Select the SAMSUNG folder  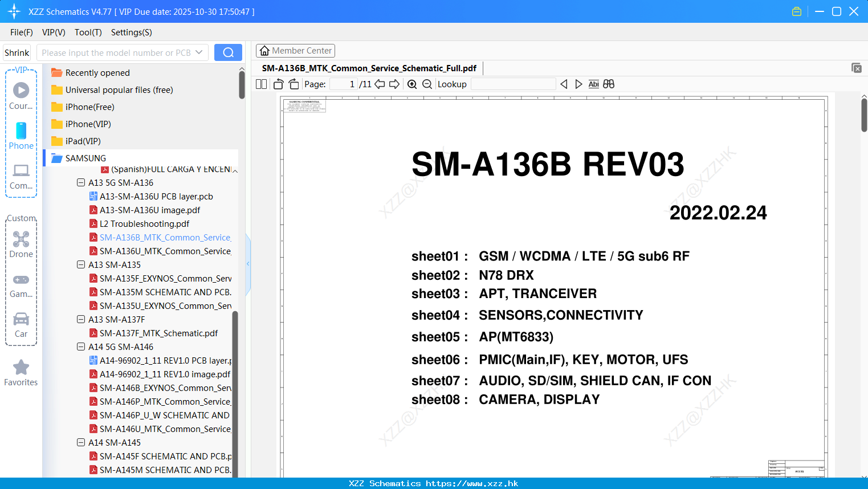[141, 158]
